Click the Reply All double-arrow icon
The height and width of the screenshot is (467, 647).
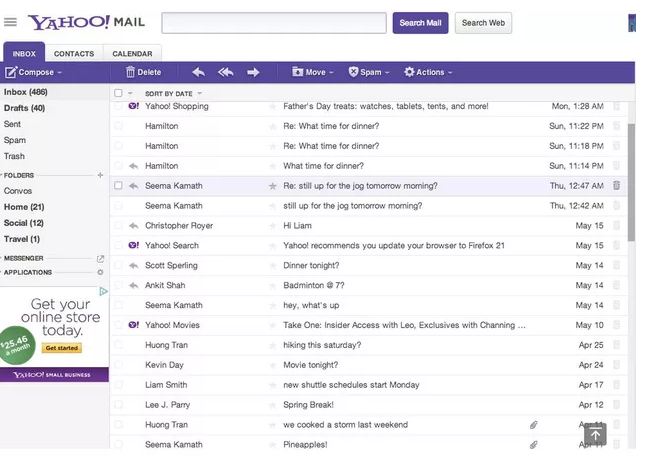(226, 72)
